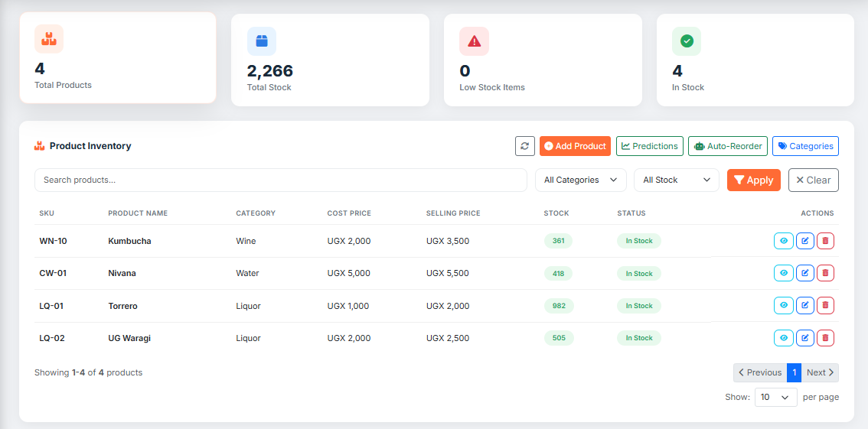Click the Wine category cell
Viewport: 868px width, 429px height.
[x=246, y=241]
